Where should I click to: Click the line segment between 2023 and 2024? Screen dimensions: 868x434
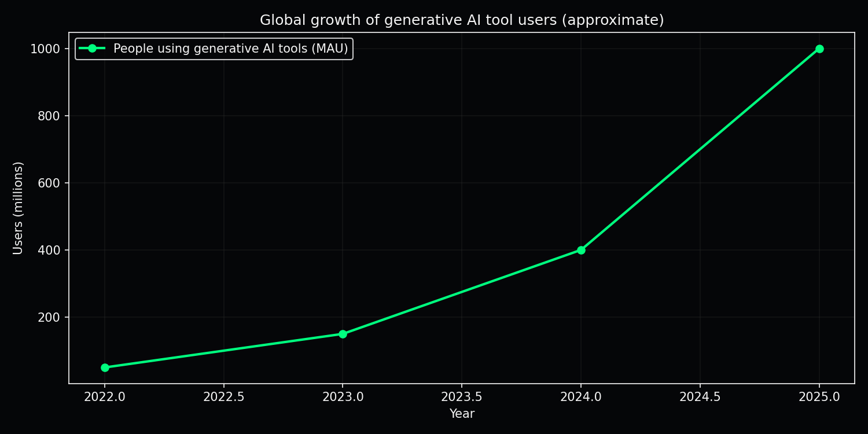[462, 292]
